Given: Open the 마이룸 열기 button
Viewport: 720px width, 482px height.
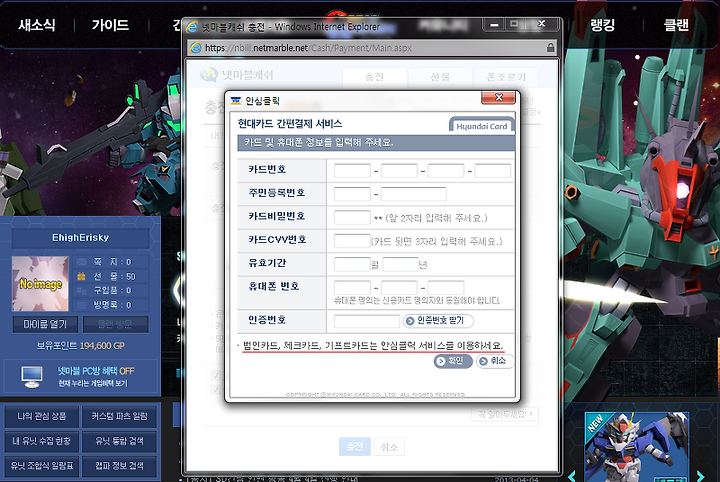Looking at the screenshot, I should point(45,324).
